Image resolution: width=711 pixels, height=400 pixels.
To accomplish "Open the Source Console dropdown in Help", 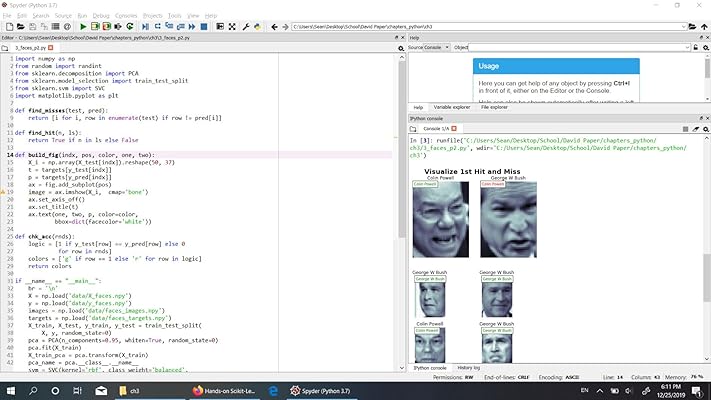I will tap(447, 47).
